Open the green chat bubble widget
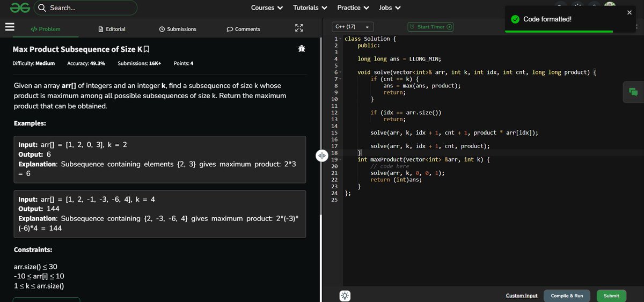This screenshot has width=644, height=302. [x=633, y=92]
